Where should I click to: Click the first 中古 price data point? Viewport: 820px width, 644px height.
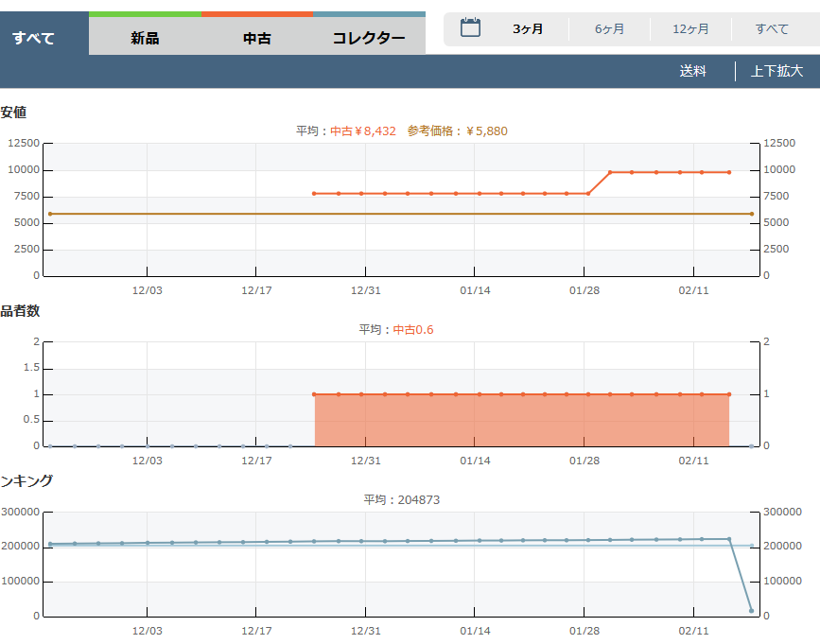[x=314, y=194]
